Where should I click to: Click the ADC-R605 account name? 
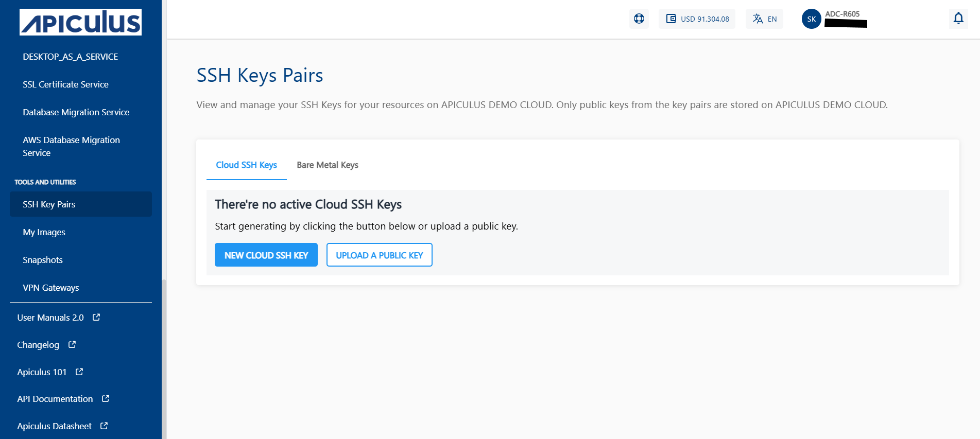tap(843, 14)
